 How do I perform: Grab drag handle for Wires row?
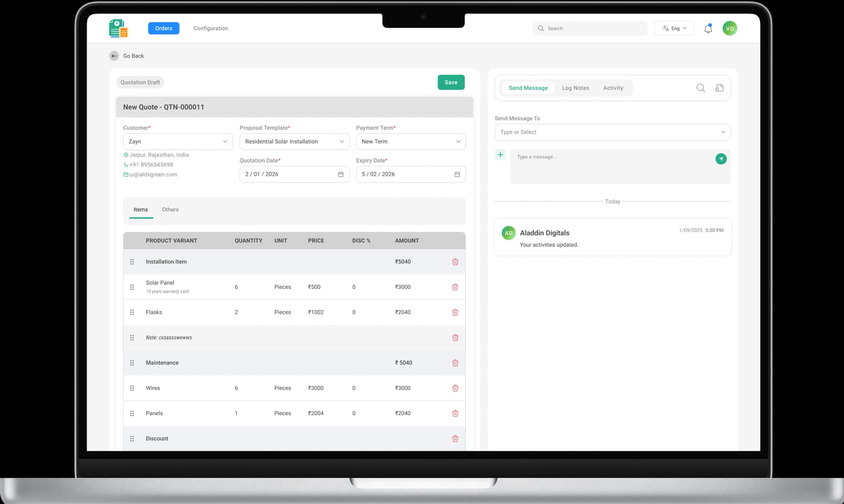(x=132, y=388)
